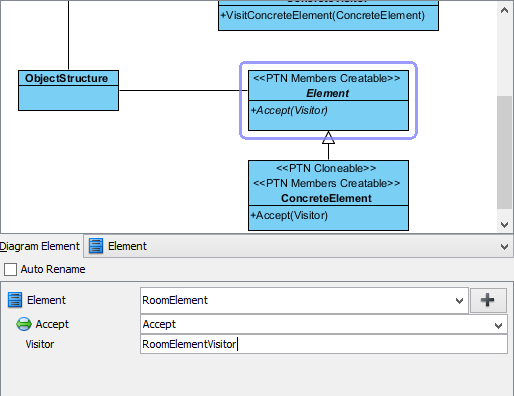Screen dimensions: 514x396
Task: Click the RoomElementVisitor input field
Action: [x=324, y=344]
